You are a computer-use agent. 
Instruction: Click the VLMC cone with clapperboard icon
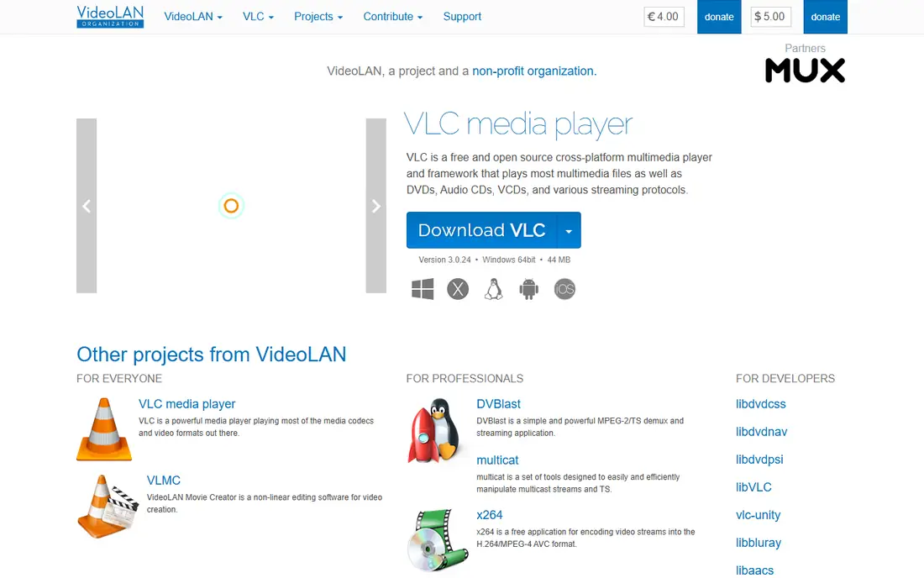(x=108, y=506)
